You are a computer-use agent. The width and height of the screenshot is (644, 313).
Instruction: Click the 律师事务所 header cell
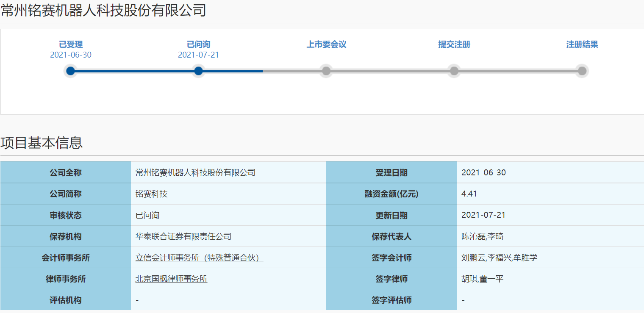click(x=66, y=279)
